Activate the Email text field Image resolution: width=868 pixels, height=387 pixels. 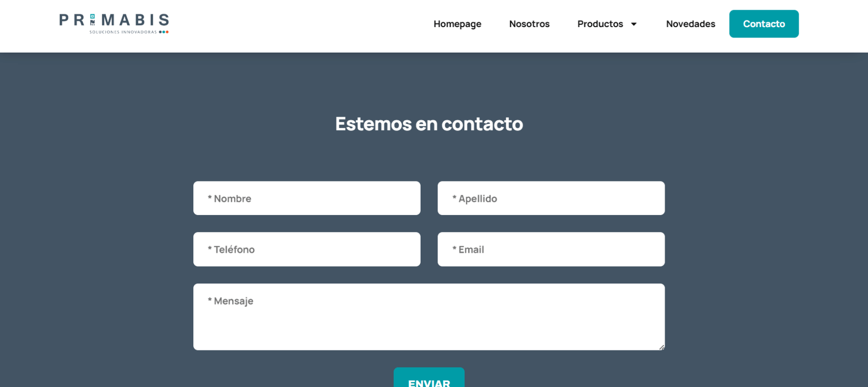click(551, 249)
